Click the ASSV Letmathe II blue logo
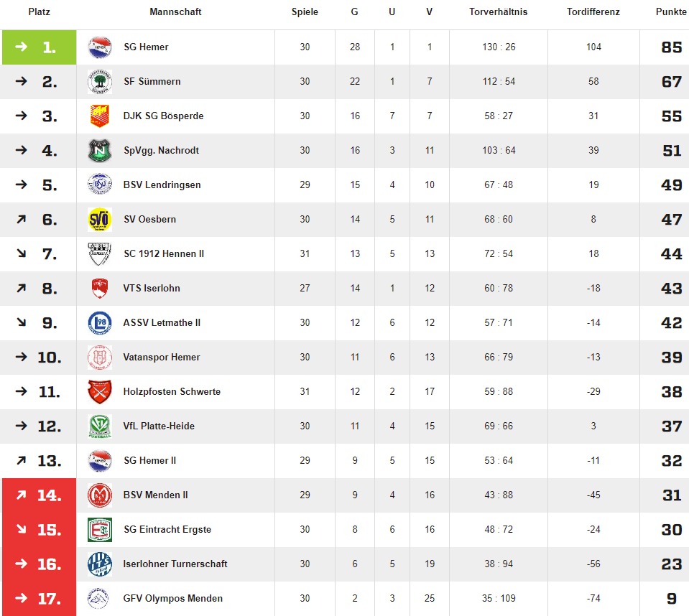689x616 pixels. [100, 323]
